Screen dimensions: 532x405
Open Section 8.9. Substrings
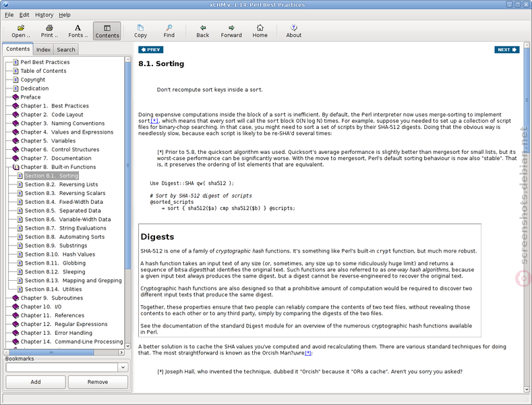point(56,246)
